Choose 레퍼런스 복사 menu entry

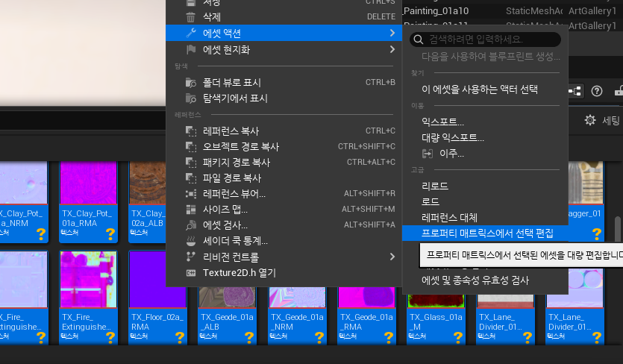click(283, 131)
